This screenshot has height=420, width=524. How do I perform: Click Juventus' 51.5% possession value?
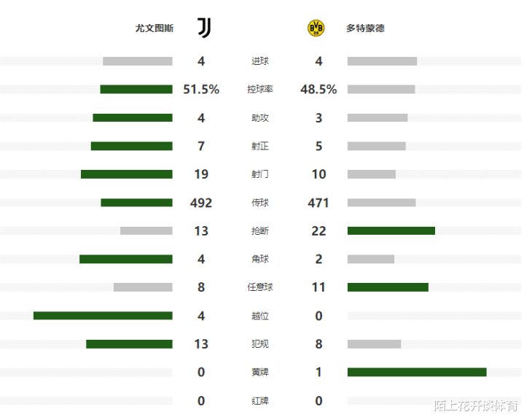(201, 90)
